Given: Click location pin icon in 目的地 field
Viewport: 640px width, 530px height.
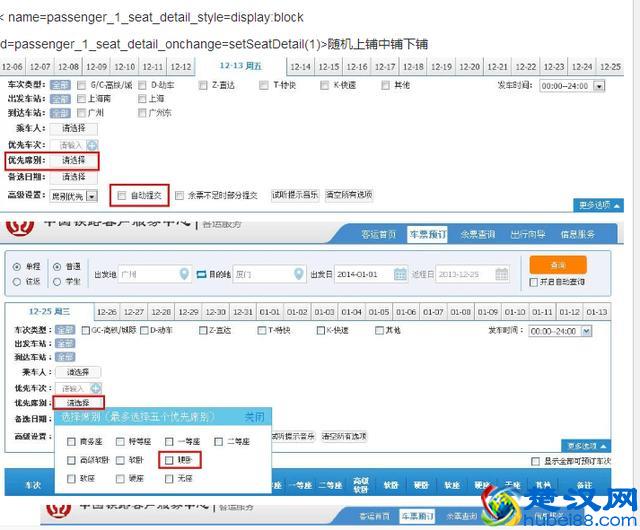Looking at the screenshot, I should (x=299, y=274).
